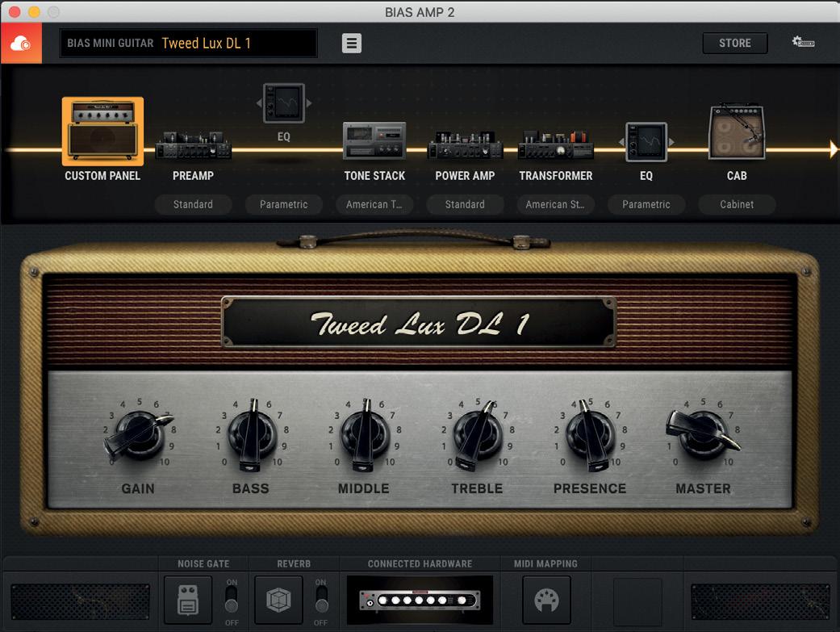Viewport: 840px width, 632px height.
Task: Select the Tone Stack module icon
Action: click(374, 140)
